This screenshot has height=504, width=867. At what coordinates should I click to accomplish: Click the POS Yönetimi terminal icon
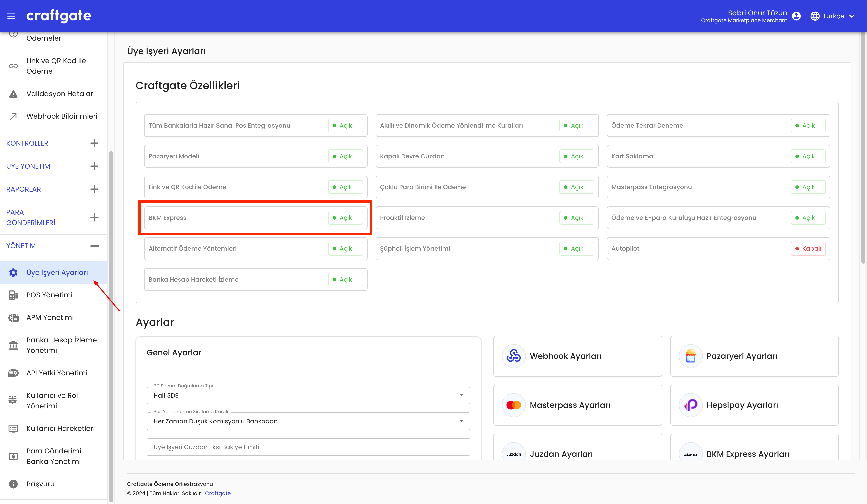pyautogui.click(x=13, y=295)
